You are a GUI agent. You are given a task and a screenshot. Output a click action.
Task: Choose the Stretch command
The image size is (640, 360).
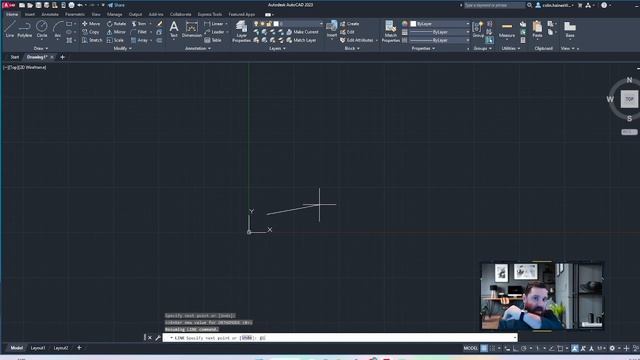(92, 40)
